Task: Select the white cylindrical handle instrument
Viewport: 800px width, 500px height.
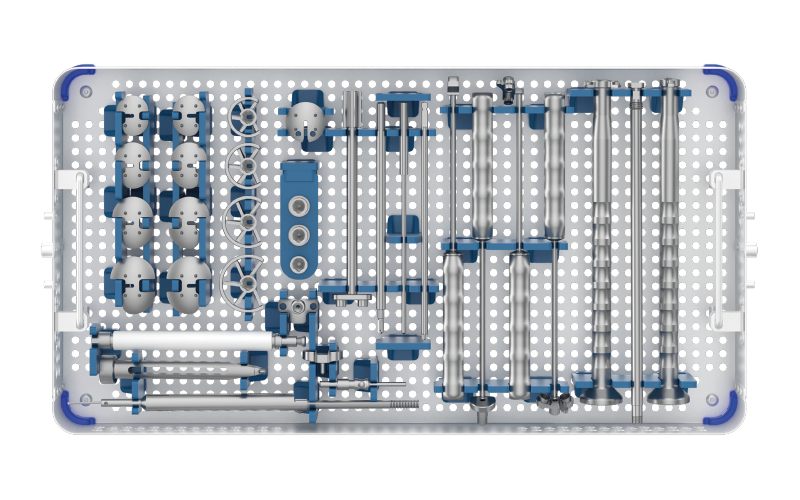Action: (197, 341)
